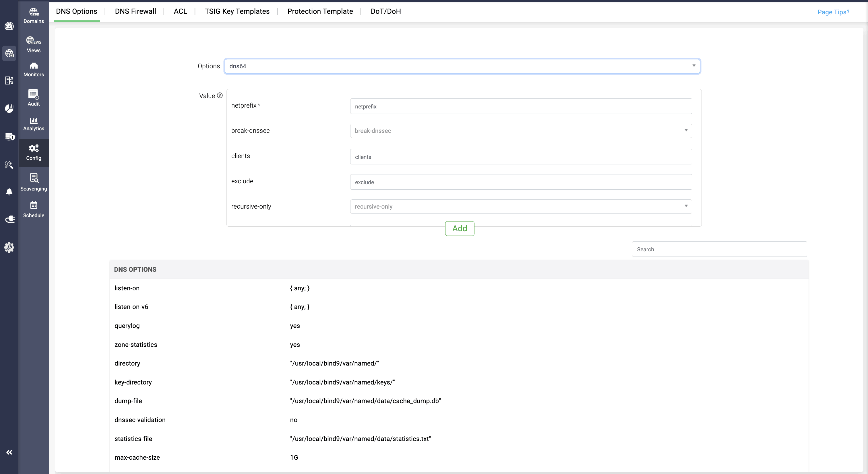Viewport: 868px width, 474px height.
Task: Expand the break-dnssec dropdown
Action: (x=521, y=131)
